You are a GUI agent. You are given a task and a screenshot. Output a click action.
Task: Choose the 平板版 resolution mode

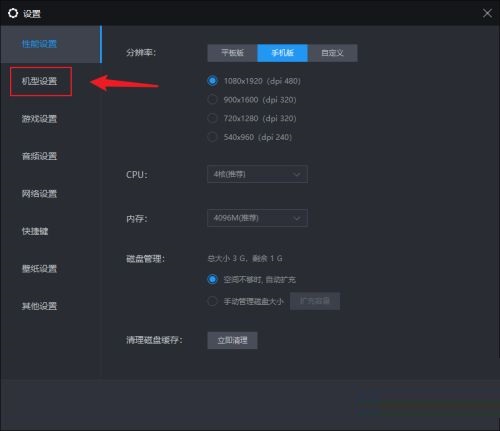pos(232,53)
